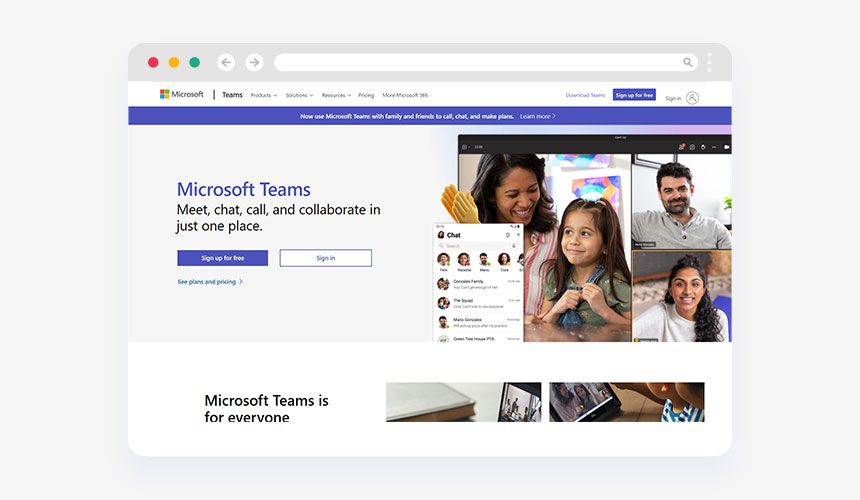Click the Microsoft Teams hero heading
This screenshot has width=860, height=500.
pyautogui.click(x=244, y=190)
